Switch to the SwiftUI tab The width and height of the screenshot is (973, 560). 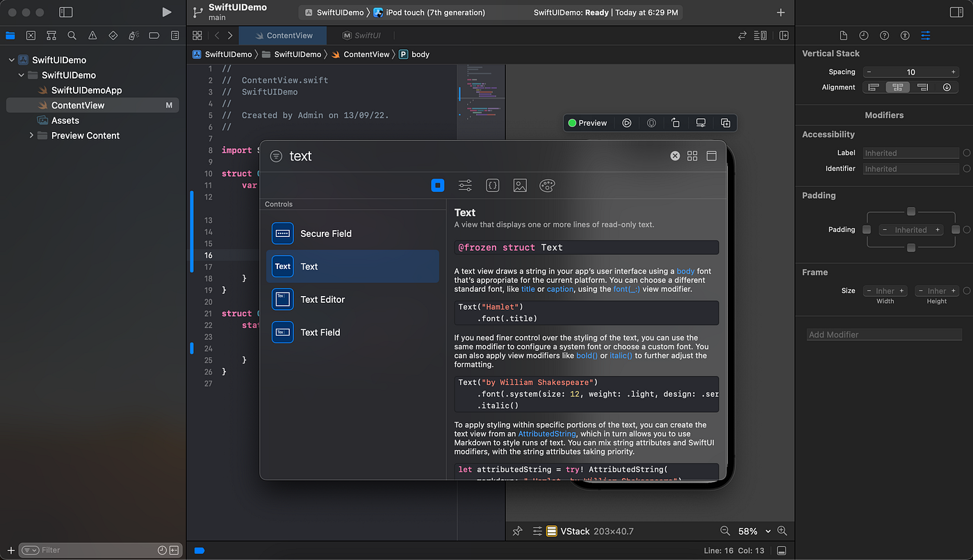point(361,35)
